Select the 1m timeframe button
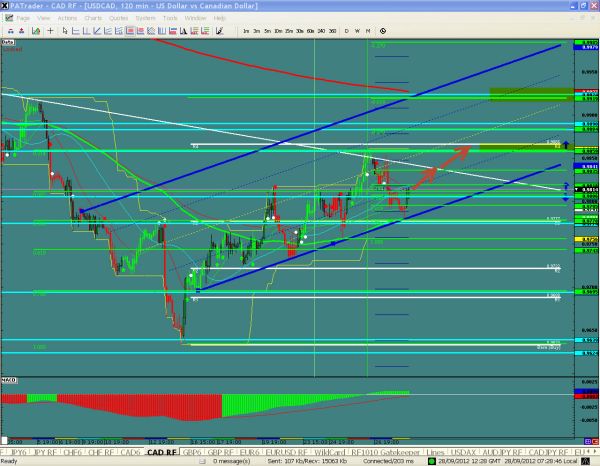The width and height of the screenshot is (600, 466). point(246,31)
